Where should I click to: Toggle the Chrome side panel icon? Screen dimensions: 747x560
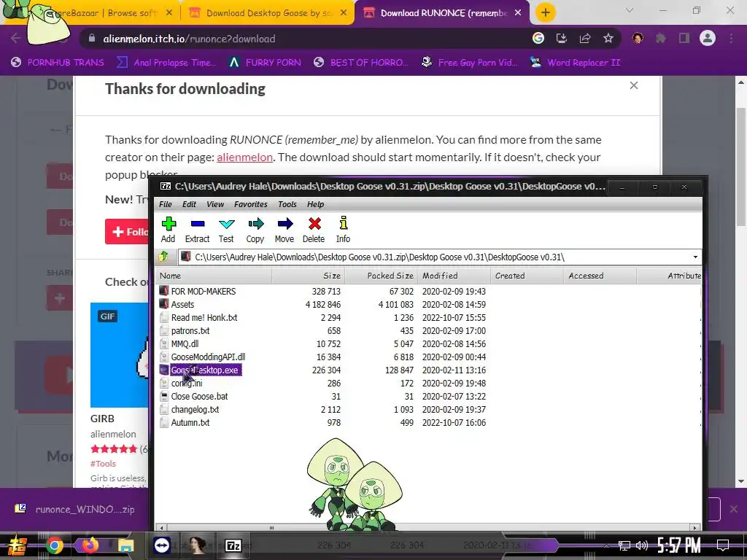click(684, 39)
